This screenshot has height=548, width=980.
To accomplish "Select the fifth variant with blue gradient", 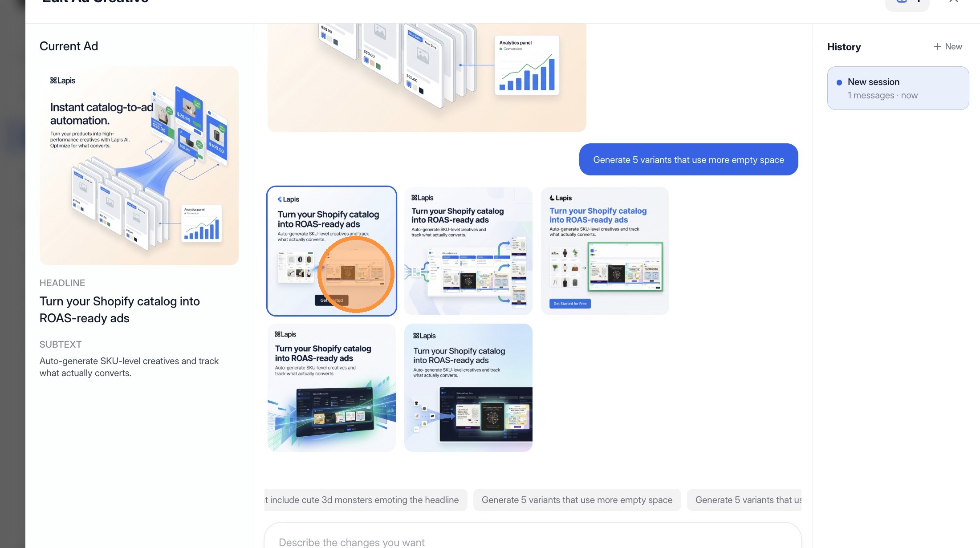I will (468, 387).
